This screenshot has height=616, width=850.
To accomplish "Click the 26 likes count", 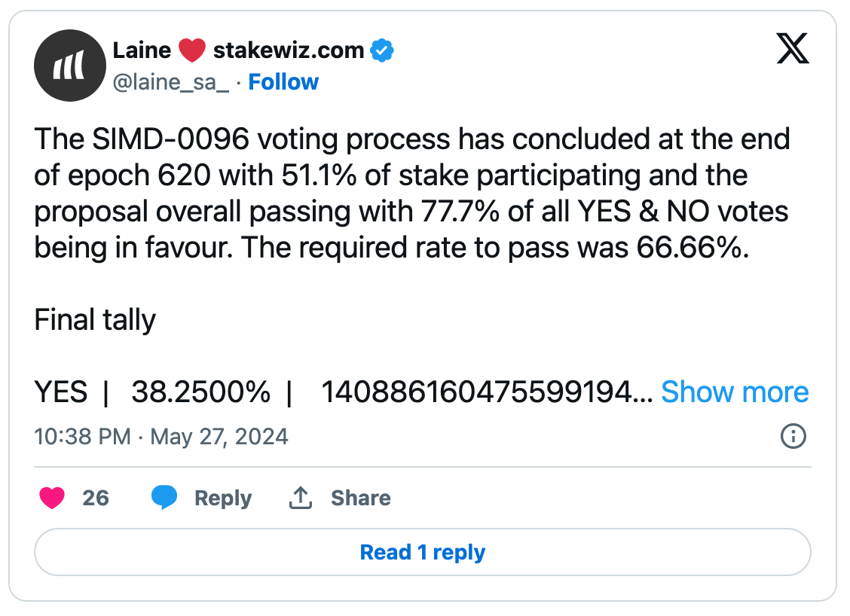I will point(96,498).
